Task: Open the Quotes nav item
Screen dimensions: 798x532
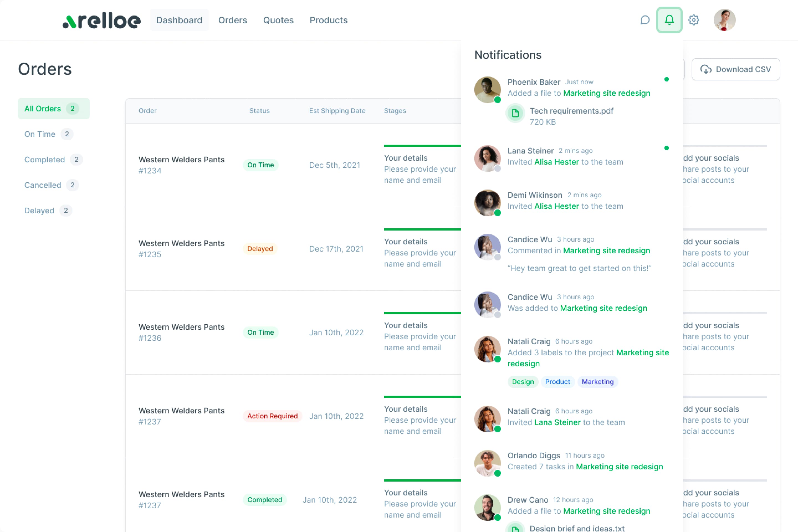Action: 278,20
